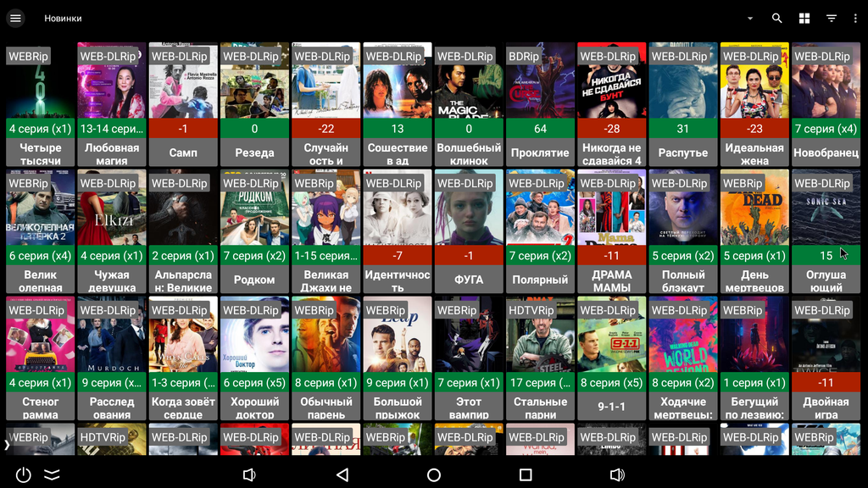Image resolution: width=868 pixels, height=488 pixels.
Task: Click the 13-14 серии episode label
Action: [x=112, y=129]
